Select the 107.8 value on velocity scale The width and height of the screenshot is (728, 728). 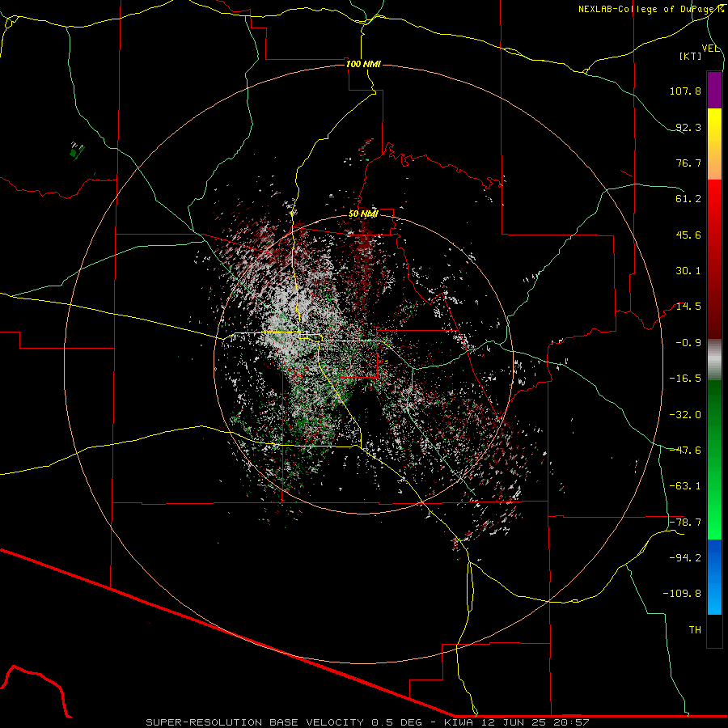pyautogui.click(x=685, y=91)
